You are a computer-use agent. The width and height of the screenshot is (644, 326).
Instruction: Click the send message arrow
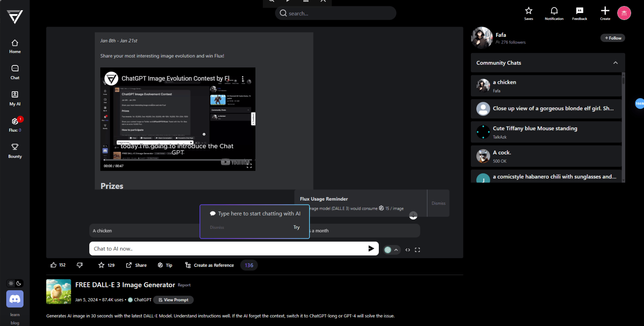(371, 248)
